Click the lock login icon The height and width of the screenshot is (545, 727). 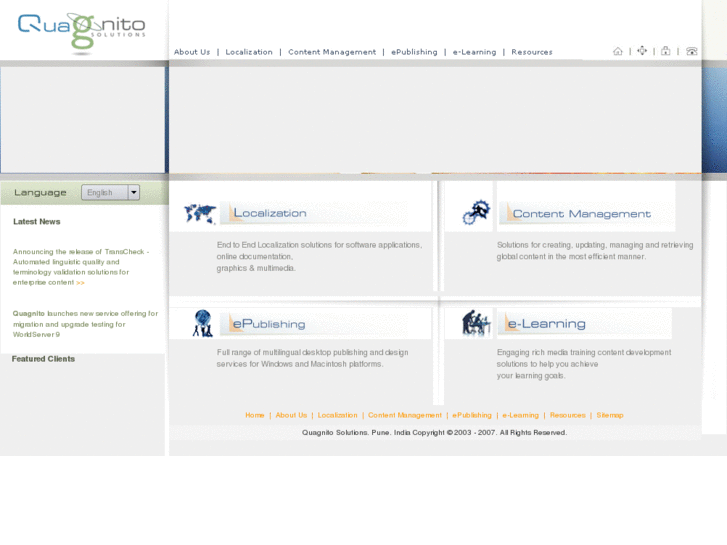(x=665, y=51)
